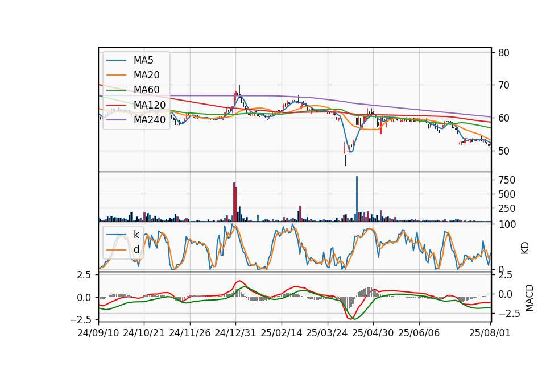This screenshot has width=546, height=392.
Task: Click the price axis value 70
Action: tap(503, 85)
